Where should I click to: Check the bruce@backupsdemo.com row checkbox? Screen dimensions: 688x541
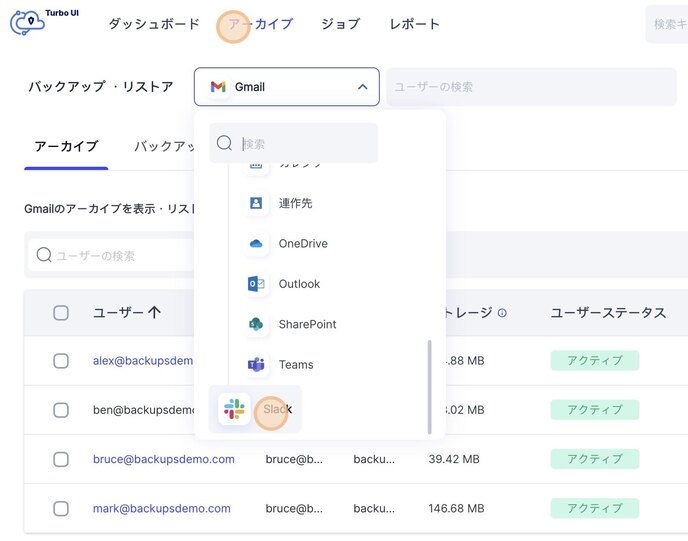pyautogui.click(x=61, y=459)
